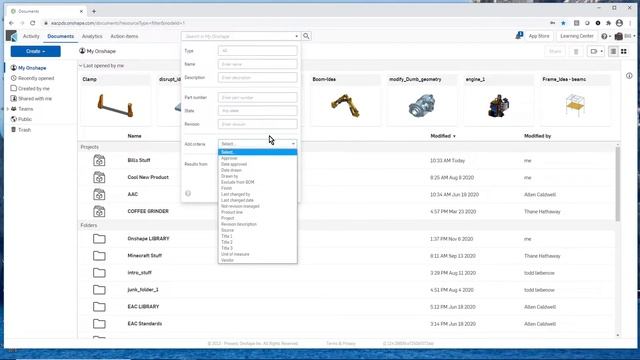The image size is (640, 360).
Task: Open notifications bell icon beside App Store
Action: click(x=519, y=36)
